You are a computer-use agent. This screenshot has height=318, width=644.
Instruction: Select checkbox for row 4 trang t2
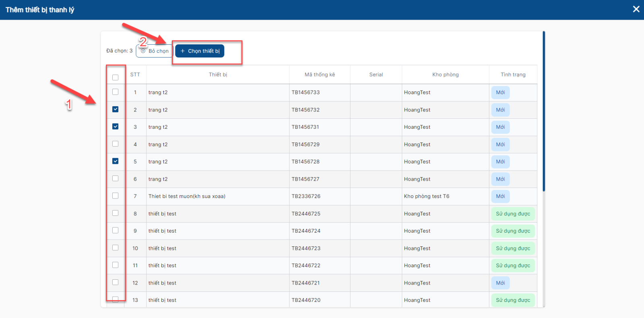116,144
